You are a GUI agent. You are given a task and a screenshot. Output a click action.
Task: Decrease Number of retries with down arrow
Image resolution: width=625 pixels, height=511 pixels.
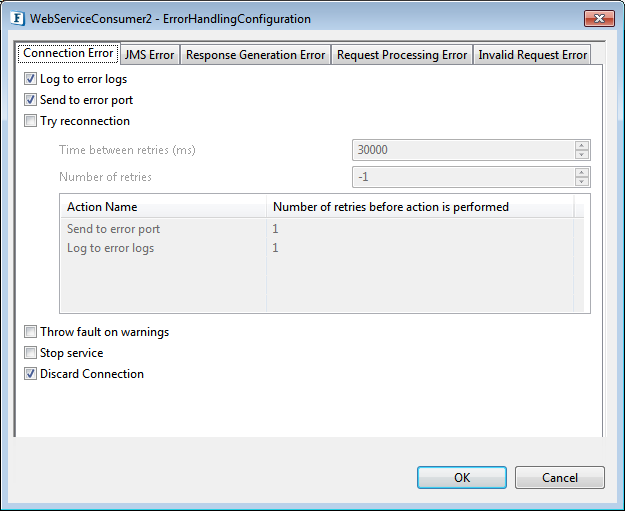(x=582, y=181)
